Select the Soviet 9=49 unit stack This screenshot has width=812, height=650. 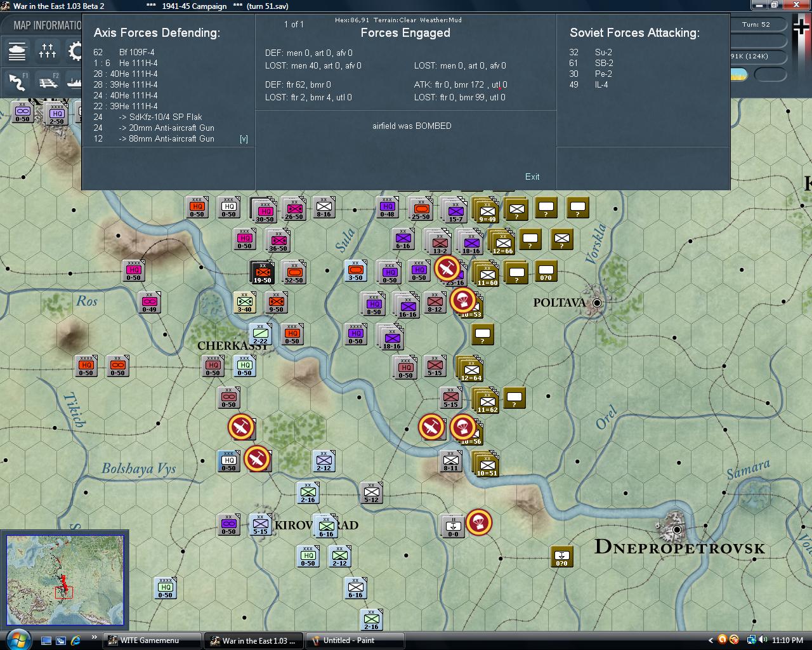pyautogui.click(x=487, y=210)
